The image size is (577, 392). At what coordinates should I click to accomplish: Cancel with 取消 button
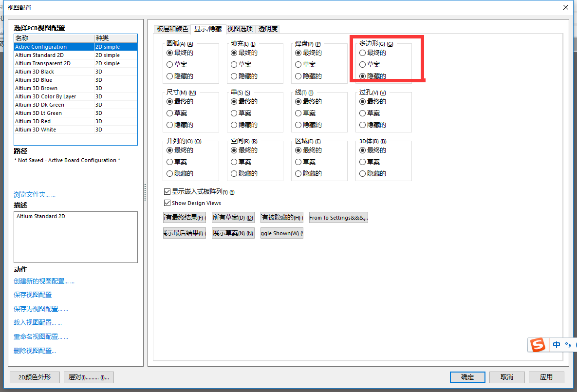coord(507,377)
